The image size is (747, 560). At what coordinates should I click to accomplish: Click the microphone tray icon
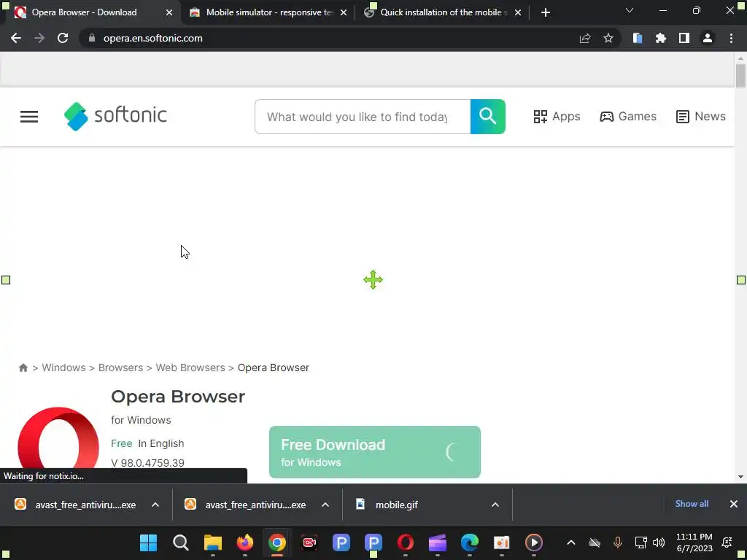tap(618, 542)
